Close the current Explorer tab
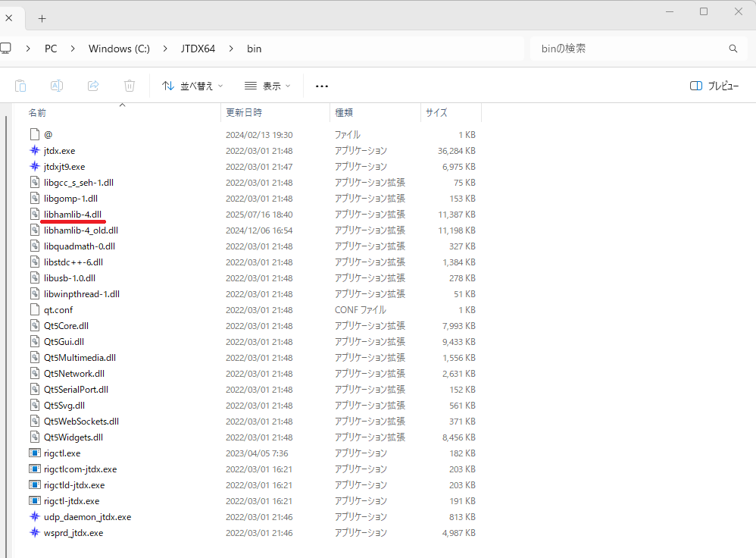756x558 pixels. (x=8, y=18)
